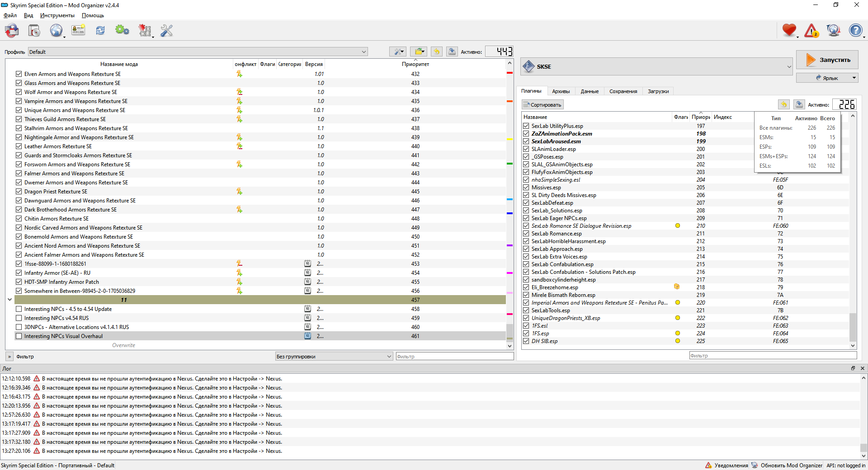Screen dimensions: 868x470
Task: Click the mod list Фильтр input field
Action: 454,357
